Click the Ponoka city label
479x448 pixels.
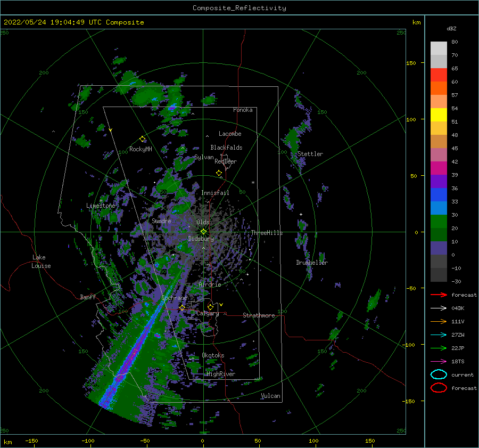[x=243, y=110]
